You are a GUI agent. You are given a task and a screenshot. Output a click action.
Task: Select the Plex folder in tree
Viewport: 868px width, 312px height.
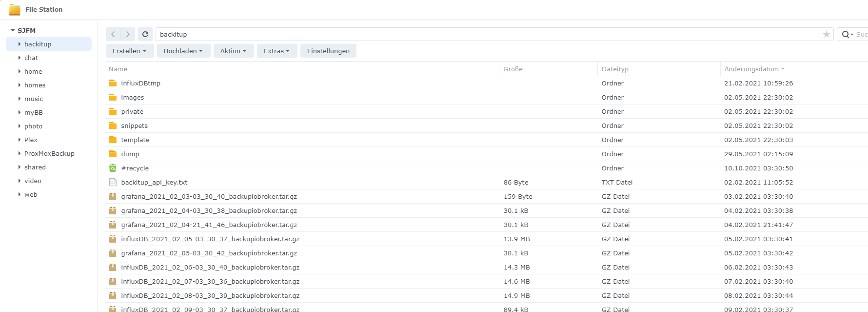pos(31,140)
